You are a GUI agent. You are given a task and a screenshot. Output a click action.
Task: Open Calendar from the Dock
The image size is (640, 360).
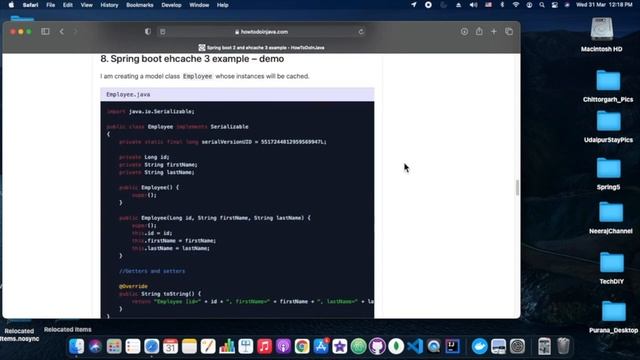170,346
